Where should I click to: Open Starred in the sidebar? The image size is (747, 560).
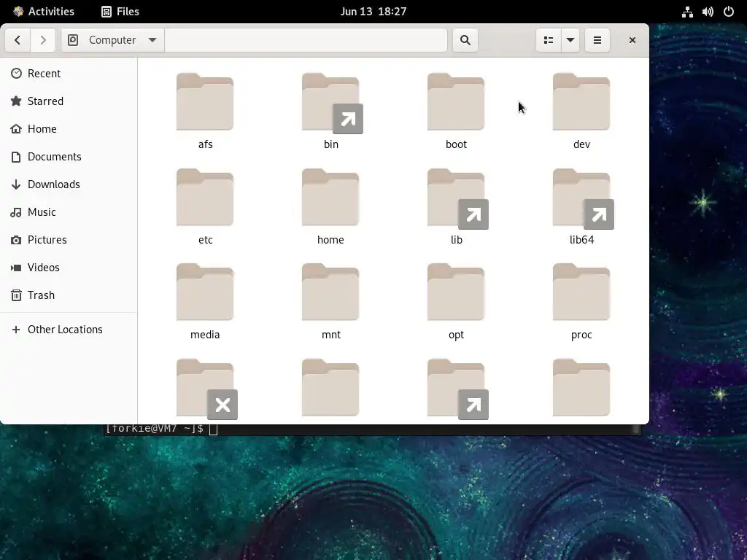[69, 101]
